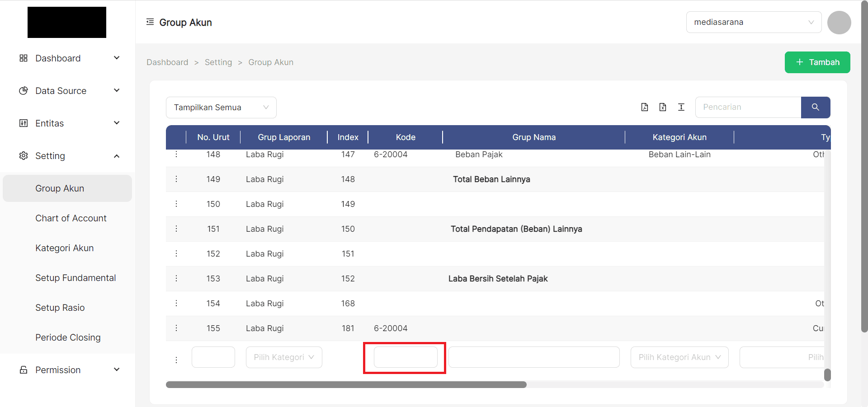Focus the Pencarian search field
The height and width of the screenshot is (407, 868).
[x=748, y=107]
